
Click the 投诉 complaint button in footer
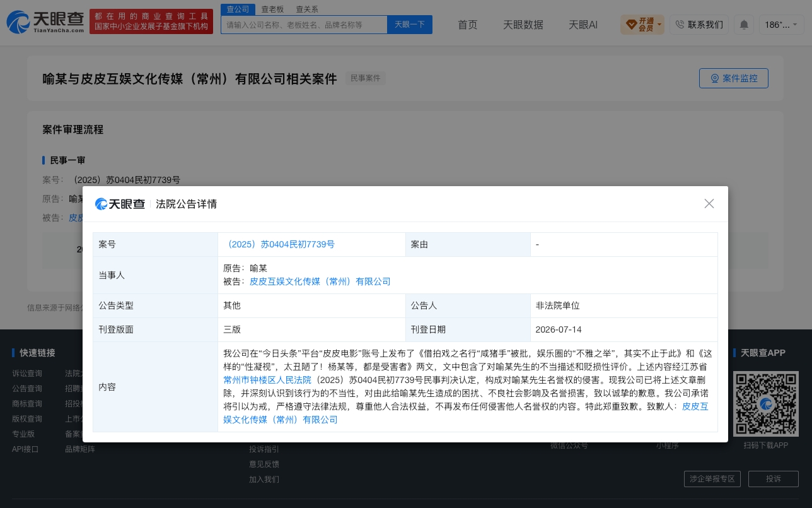click(x=774, y=479)
